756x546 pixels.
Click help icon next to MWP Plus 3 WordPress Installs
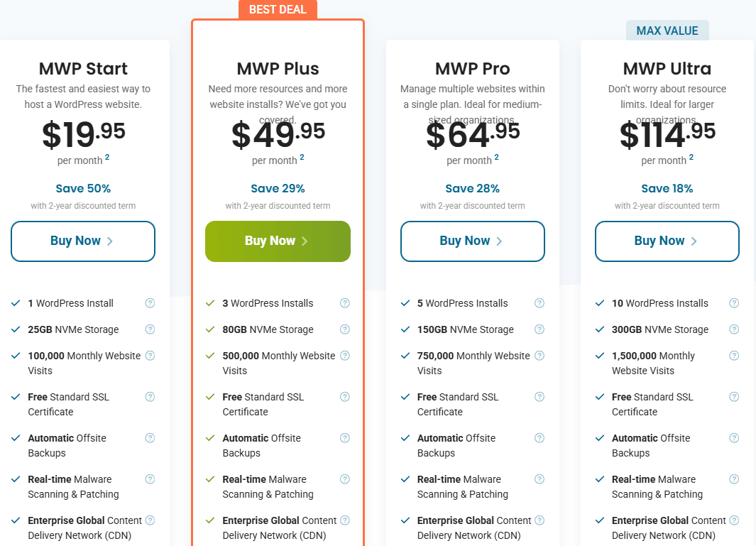coord(345,303)
